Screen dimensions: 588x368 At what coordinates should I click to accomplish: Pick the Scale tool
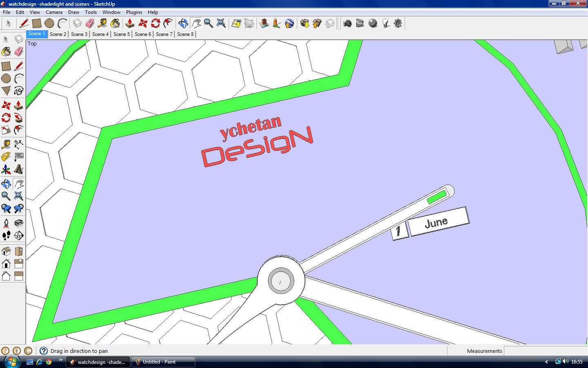[6, 130]
